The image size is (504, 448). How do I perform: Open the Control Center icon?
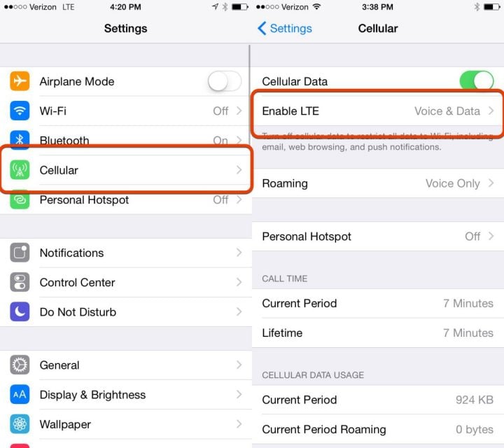pyautogui.click(x=20, y=282)
